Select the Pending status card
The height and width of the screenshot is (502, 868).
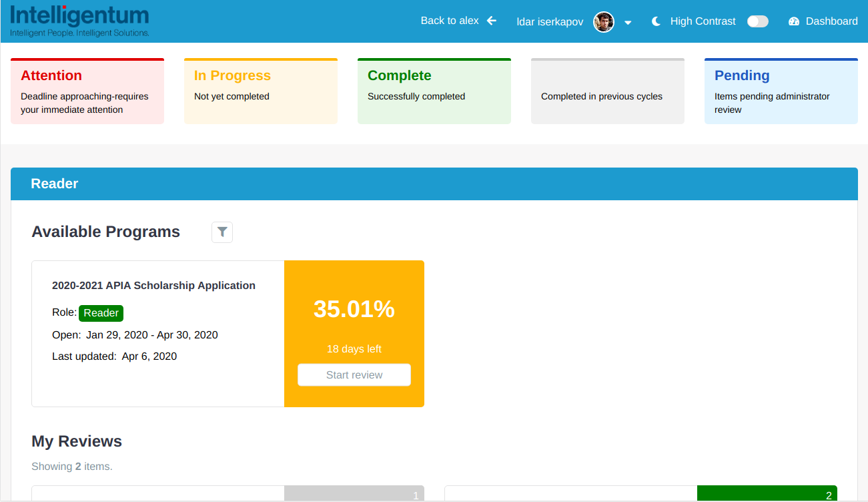tap(781, 91)
